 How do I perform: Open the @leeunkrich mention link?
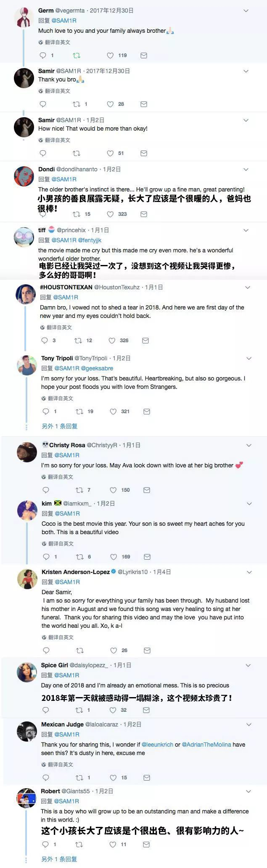(157, 745)
